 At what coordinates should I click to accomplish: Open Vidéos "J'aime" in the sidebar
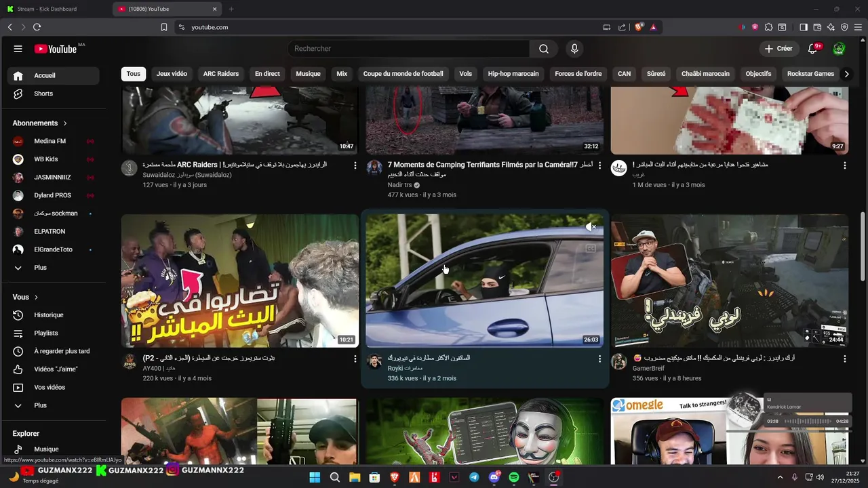[53, 369]
